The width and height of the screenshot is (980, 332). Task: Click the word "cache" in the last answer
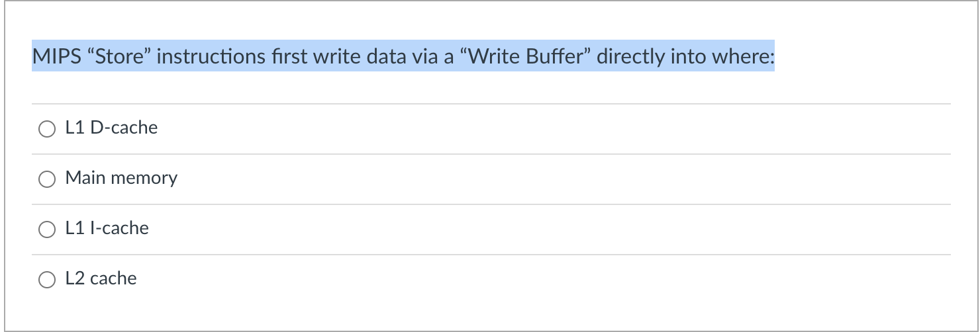113,278
